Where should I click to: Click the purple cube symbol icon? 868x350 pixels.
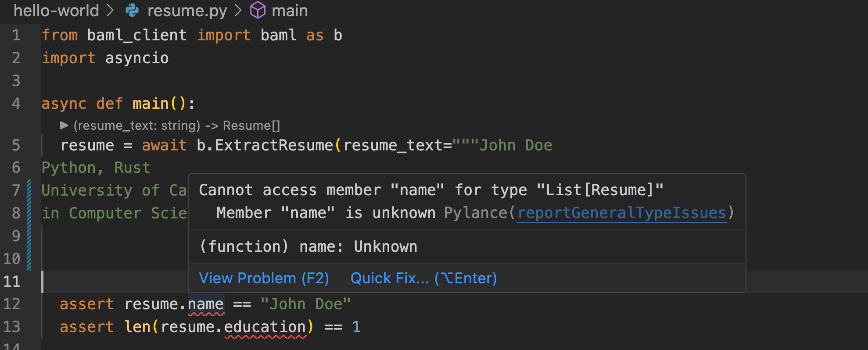[x=258, y=11]
